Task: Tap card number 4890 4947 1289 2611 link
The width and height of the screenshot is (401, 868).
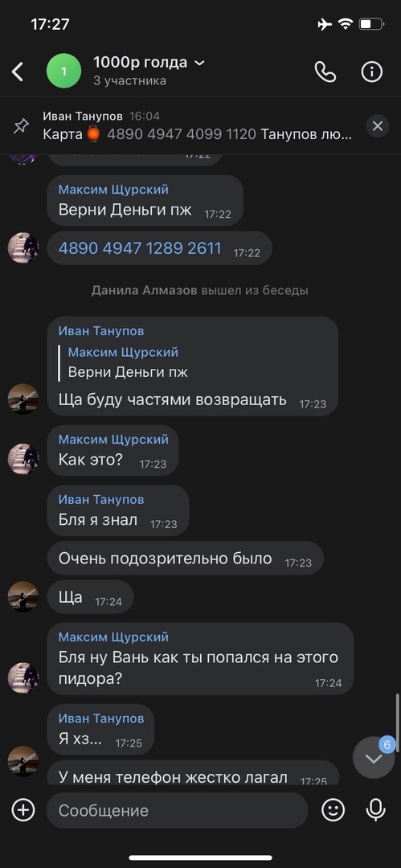Action: coord(140,248)
